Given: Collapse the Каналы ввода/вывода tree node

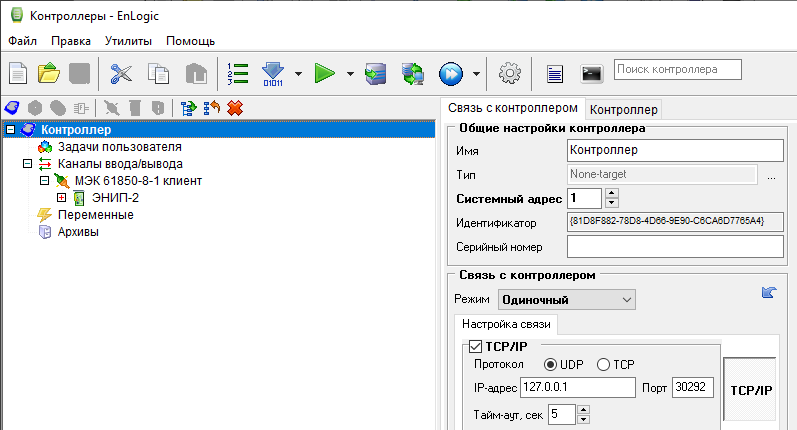Looking at the screenshot, I should (x=27, y=164).
